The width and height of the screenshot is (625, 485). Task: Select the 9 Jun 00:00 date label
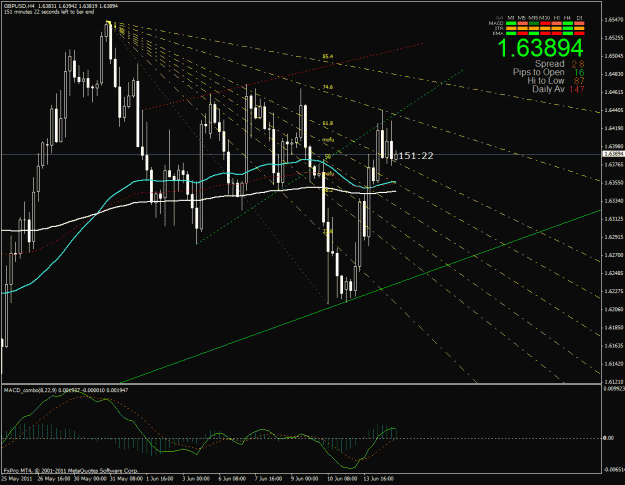tap(305, 479)
